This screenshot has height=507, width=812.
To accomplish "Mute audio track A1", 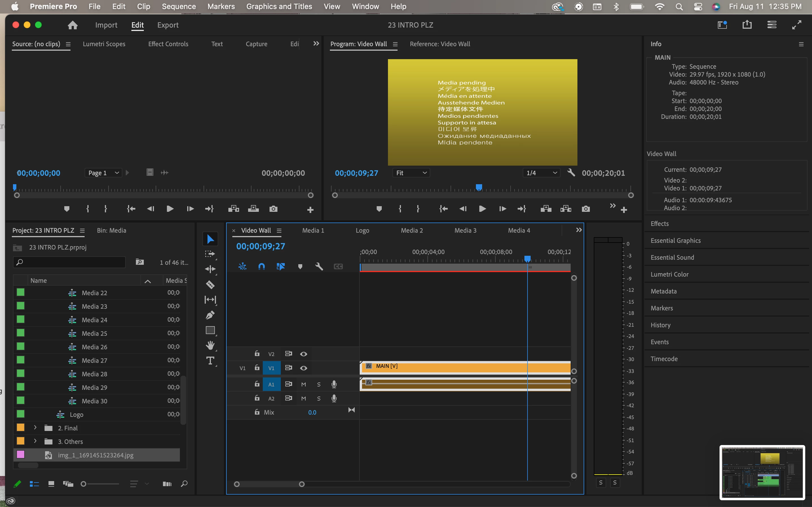I will point(303,384).
